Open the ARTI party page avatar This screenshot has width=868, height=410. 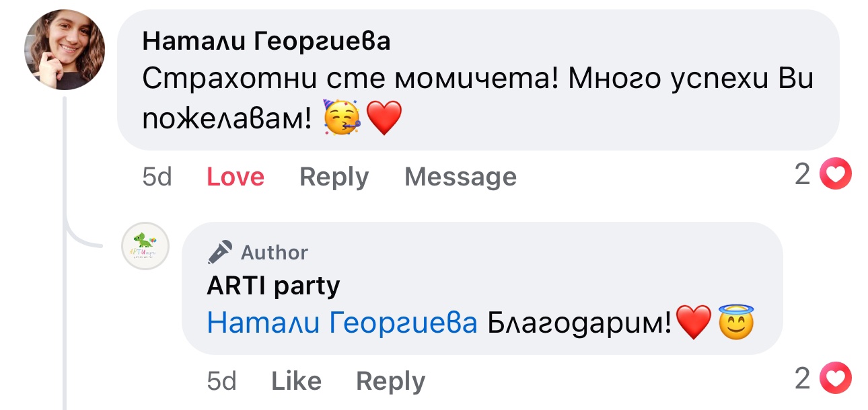click(145, 246)
